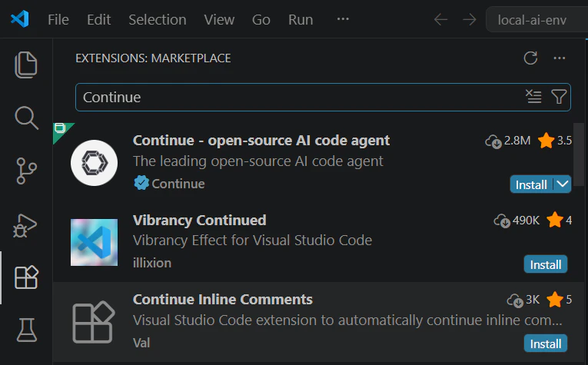
Task: Click the Vibrancy Continued extension logo
Action: pos(94,243)
